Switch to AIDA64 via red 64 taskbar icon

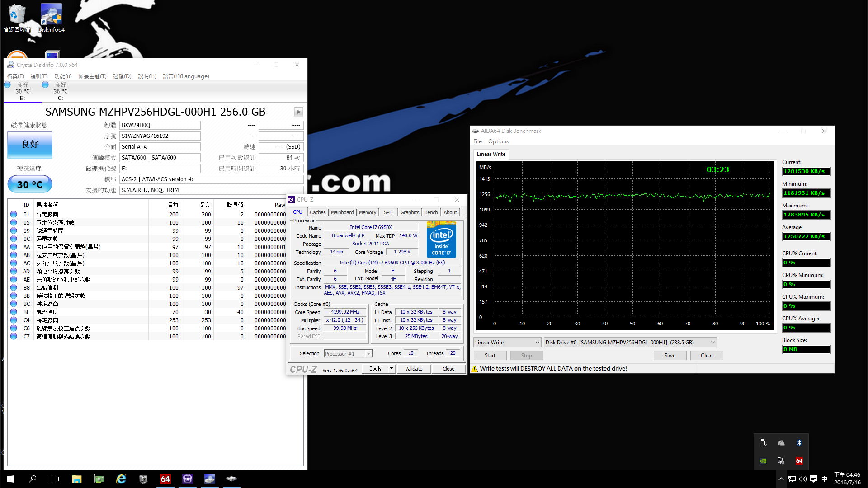pos(165,479)
